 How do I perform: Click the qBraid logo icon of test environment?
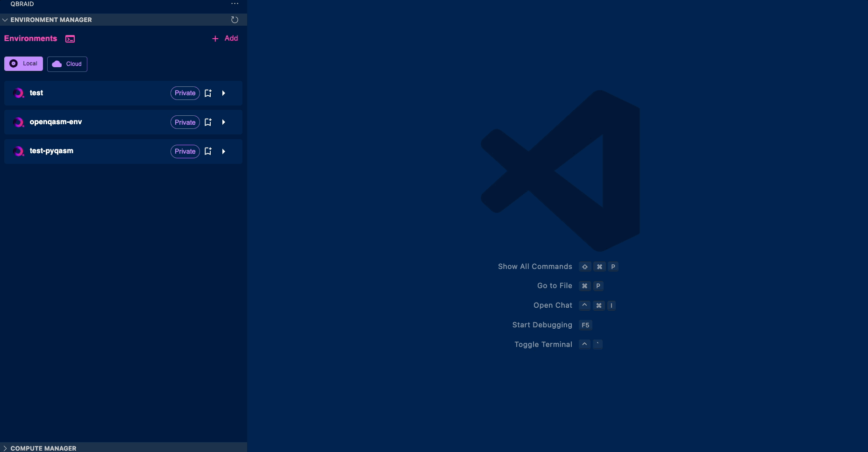coord(18,93)
